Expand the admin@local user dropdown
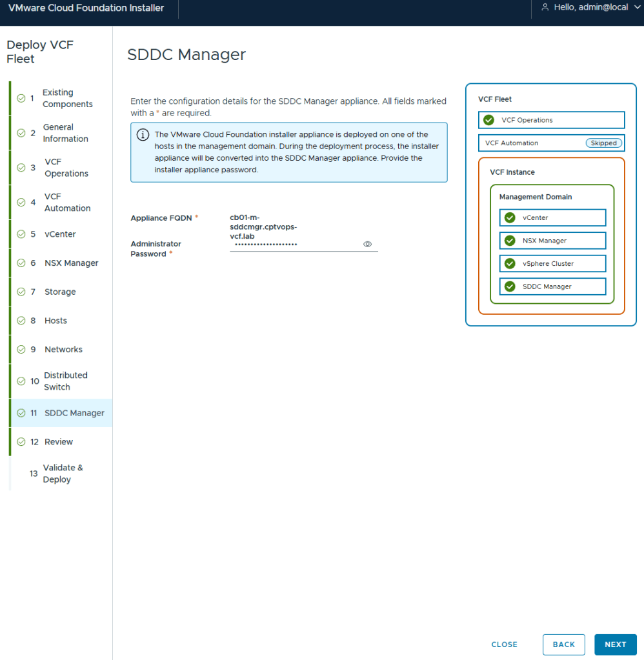The image size is (644, 660). [636, 7]
